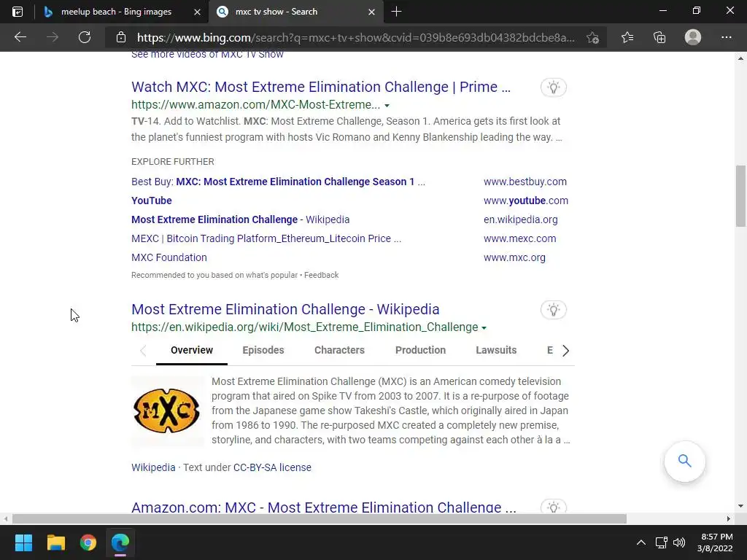Show previous tabs with left chevron

143,351
